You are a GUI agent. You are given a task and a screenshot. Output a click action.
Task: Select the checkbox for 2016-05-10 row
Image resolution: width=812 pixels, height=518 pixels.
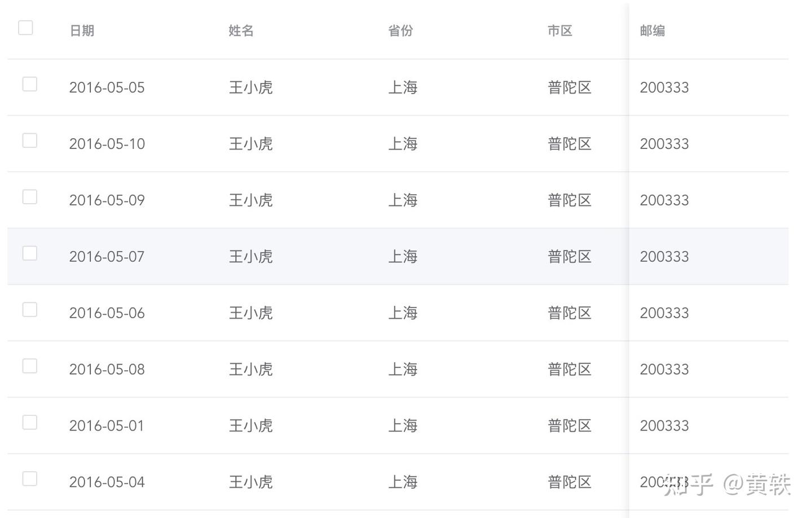click(29, 141)
